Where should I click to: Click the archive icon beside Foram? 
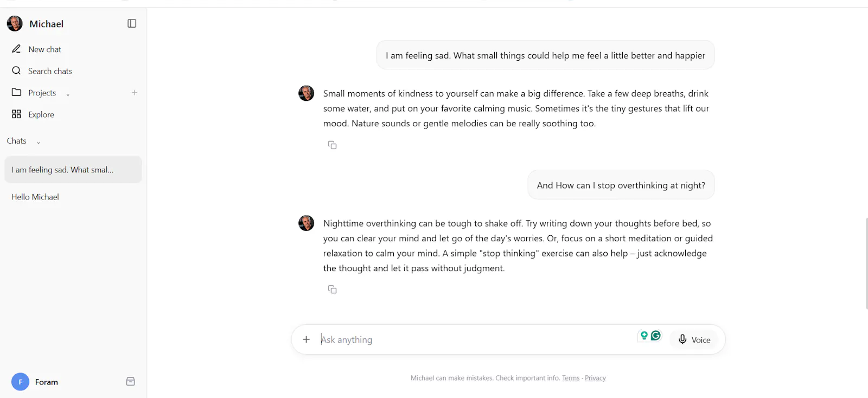point(131,382)
